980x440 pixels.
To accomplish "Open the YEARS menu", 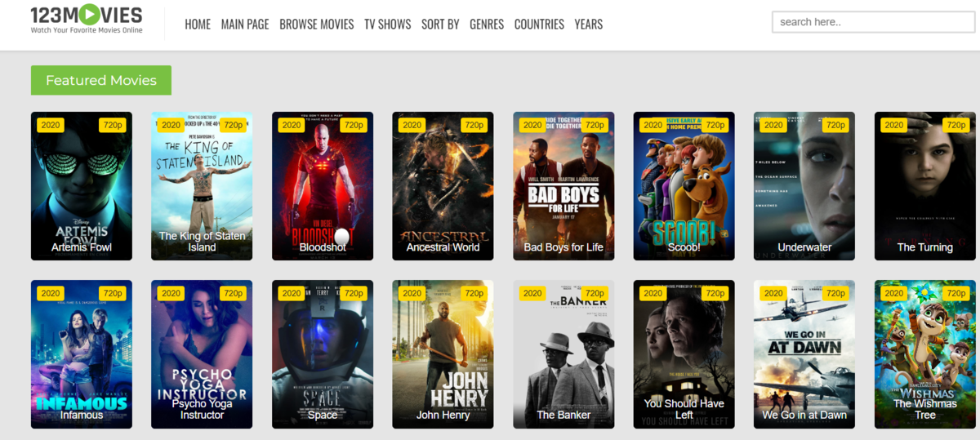I will 589,24.
